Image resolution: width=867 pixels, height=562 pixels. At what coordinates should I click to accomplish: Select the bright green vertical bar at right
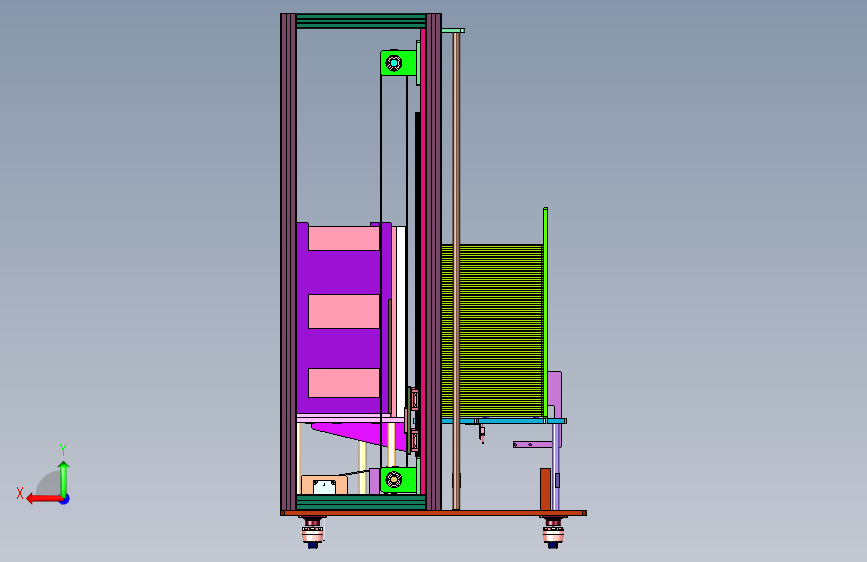(x=545, y=313)
